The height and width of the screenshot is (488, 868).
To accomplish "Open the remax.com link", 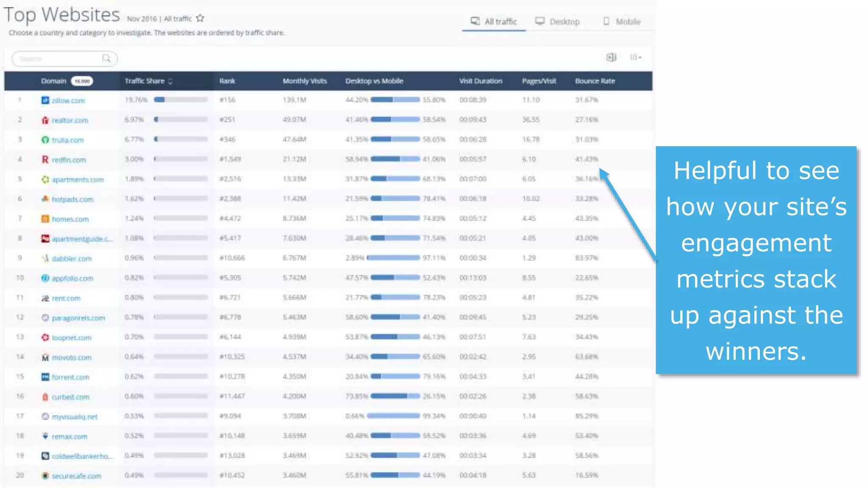I will point(70,436).
